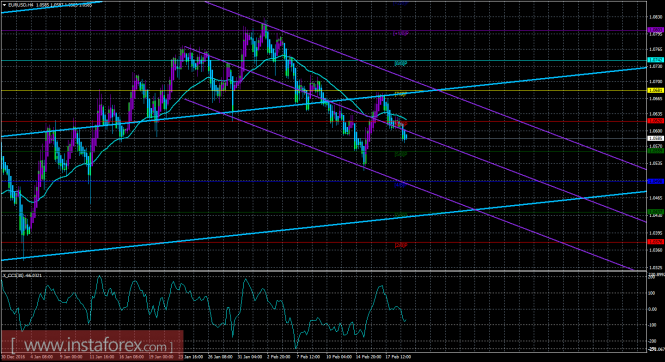Select the lower green price tag on scale
This screenshot has width=665, height=362.
pyautogui.click(x=655, y=212)
